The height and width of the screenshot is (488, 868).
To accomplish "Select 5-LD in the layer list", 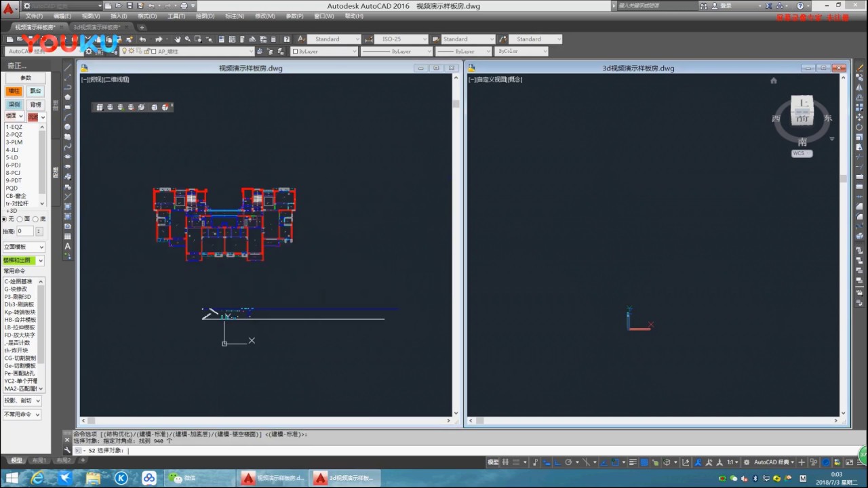I will click(12, 157).
